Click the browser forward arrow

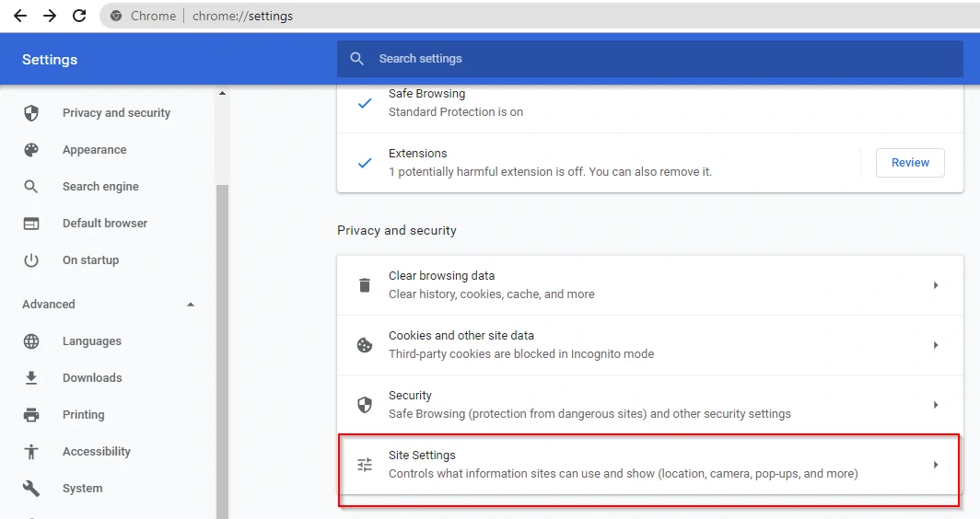coord(50,16)
